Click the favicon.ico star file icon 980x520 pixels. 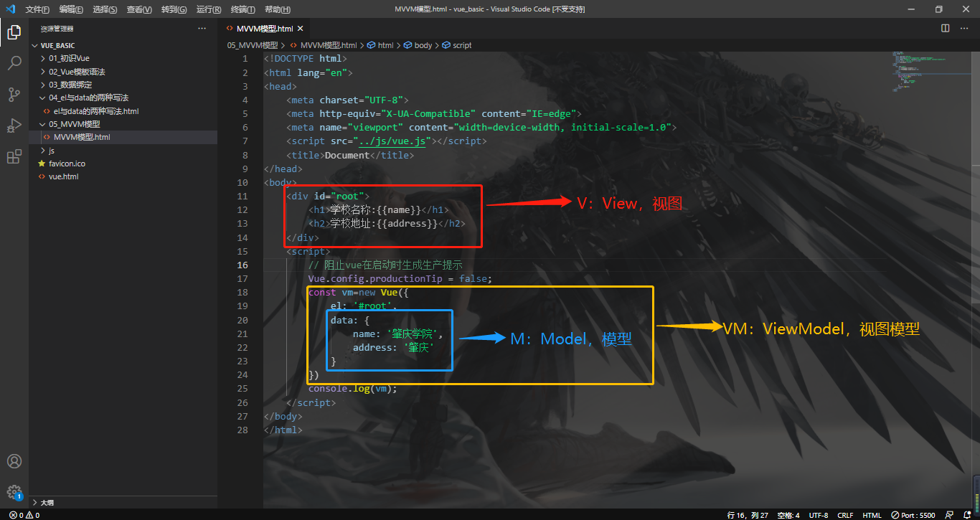point(42,164)
